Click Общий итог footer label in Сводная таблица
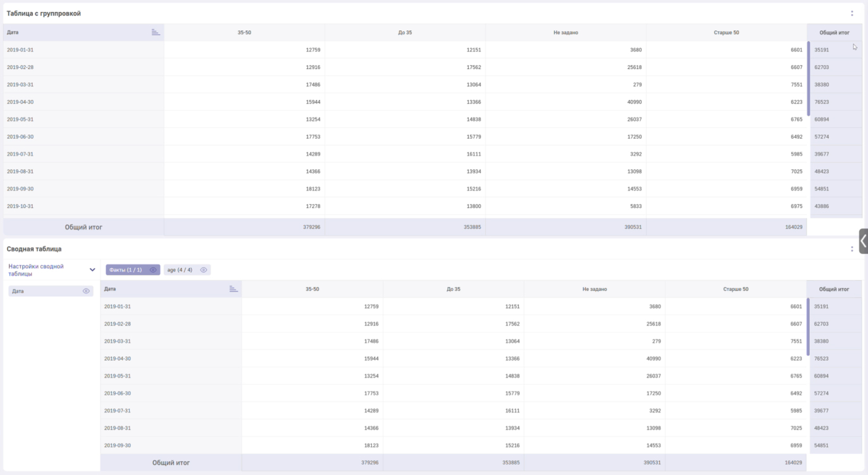The height and width of the screenshot is (475, 868). tap(171, 463)
